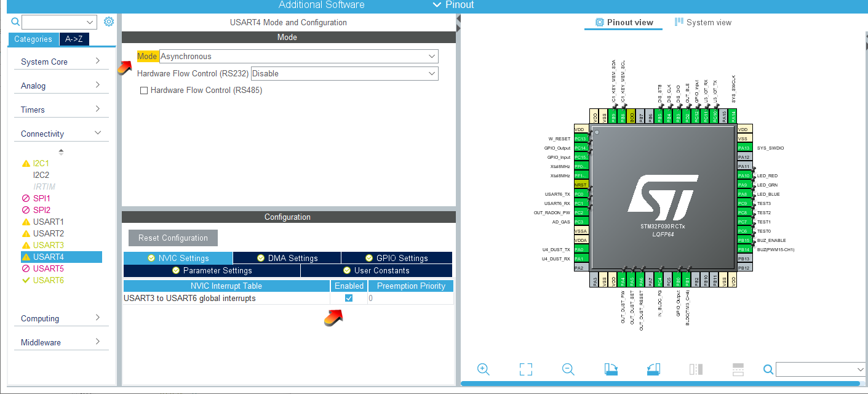868x394 pixels.
Task: Open the User Constants tab
Action: coord(376,270)
